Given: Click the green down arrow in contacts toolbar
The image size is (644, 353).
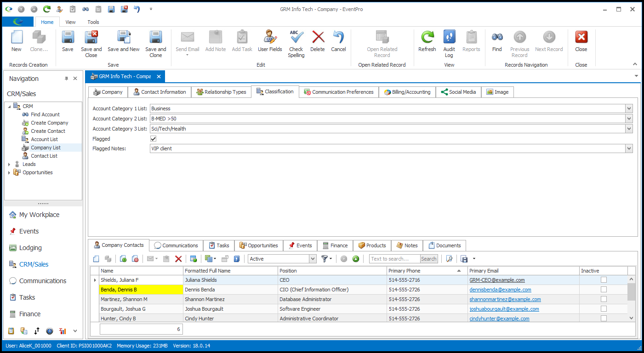Looking at the screenshot, I should pos(356,259).
